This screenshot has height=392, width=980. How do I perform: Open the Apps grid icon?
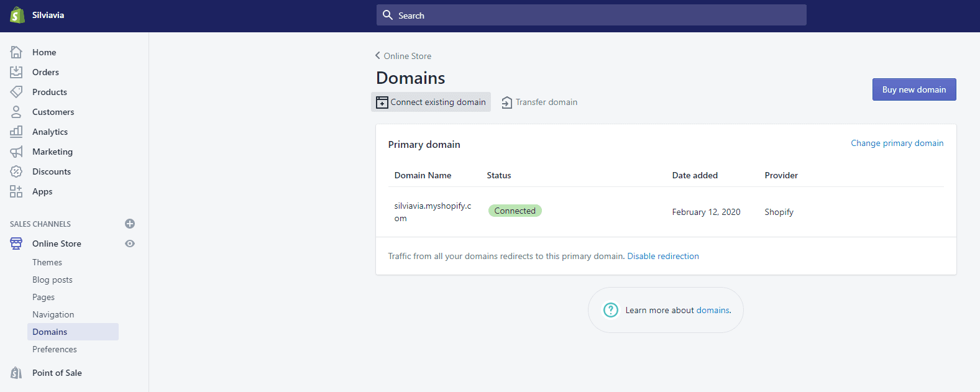16,191
